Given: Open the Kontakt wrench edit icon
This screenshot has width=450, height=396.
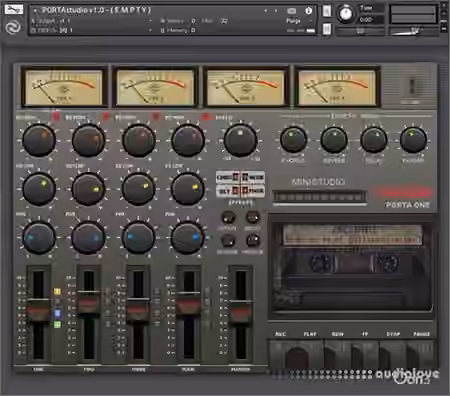Looking at the screenshot, I should (x=14, y=9).
